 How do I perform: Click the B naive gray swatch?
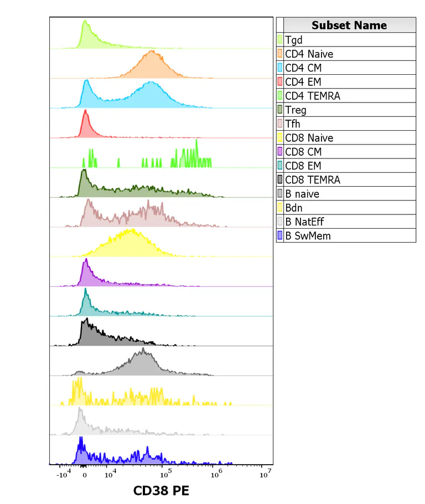[x=280, y=193]
